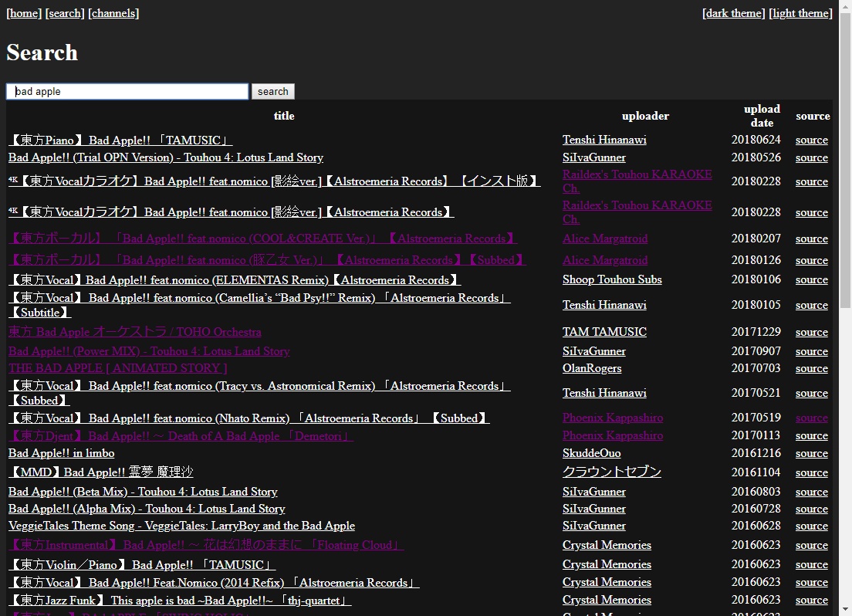Image resolution: width=852 pixels, height=616 pixels.
Task: Go to the home page link
Action: tap(24, 13)
